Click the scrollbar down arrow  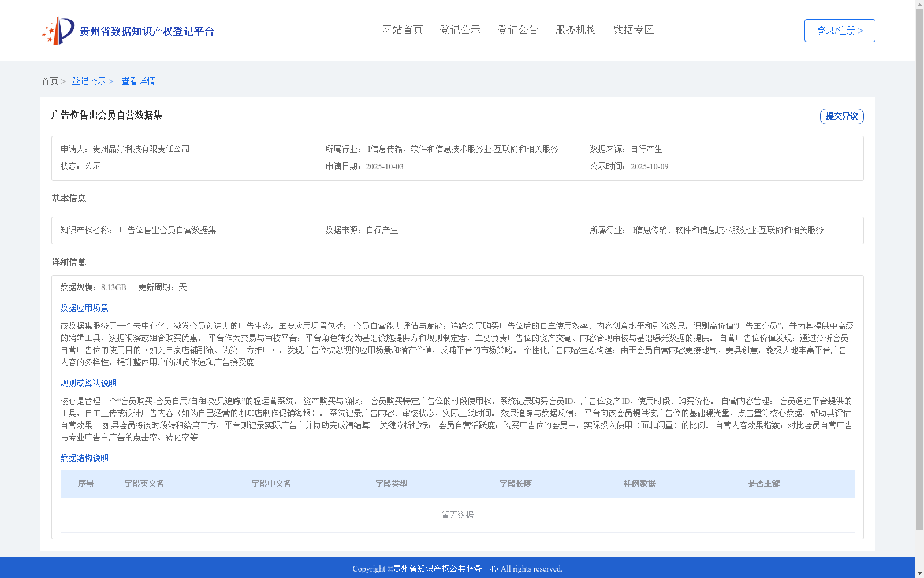(920, 574)
